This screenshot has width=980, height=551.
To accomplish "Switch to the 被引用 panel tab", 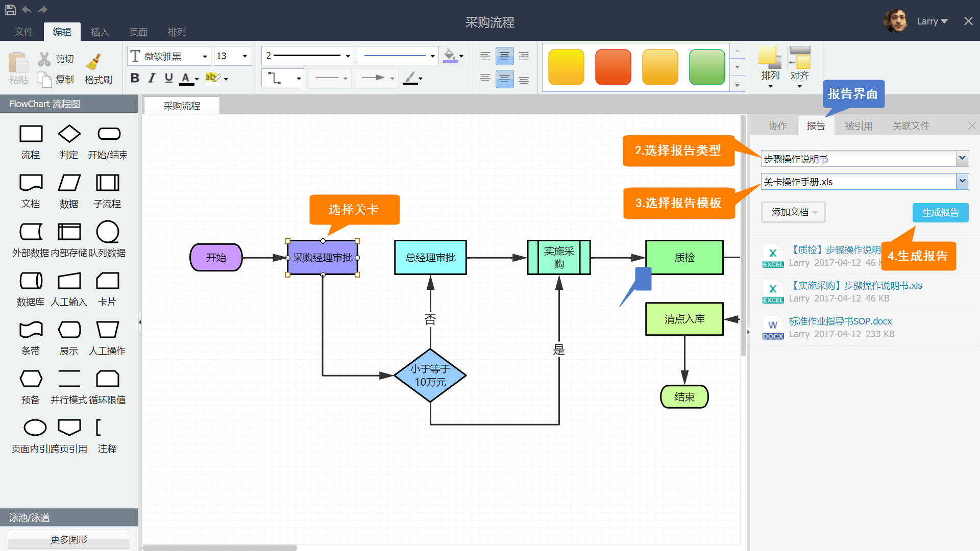I will tap(859, 126).
